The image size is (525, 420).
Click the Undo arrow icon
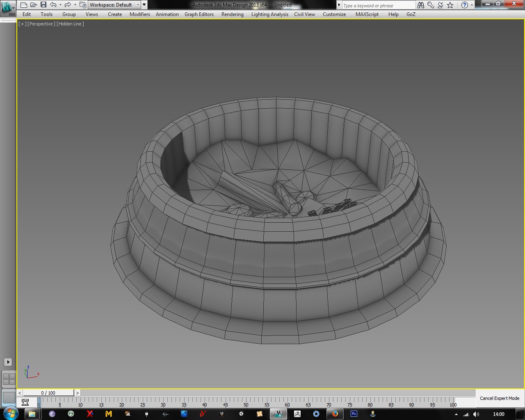coord(53,5)
